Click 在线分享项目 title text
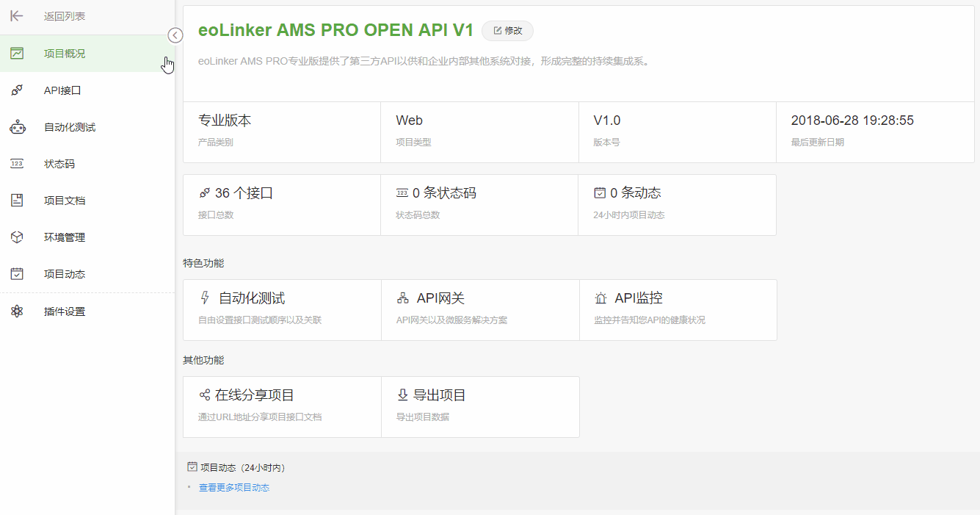This screenshot has width=980, height=515. click(x=255, y=395)
